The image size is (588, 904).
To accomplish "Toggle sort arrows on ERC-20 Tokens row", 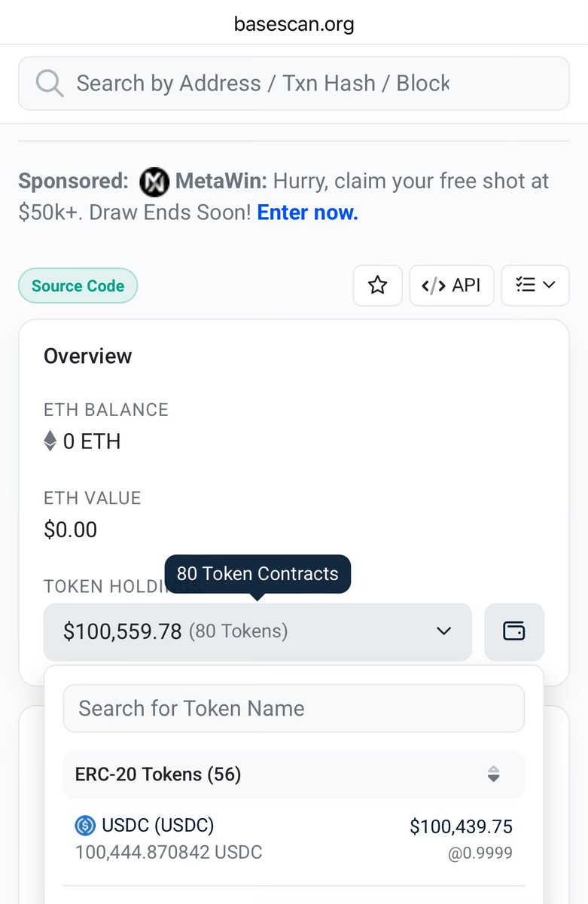I will coord(493,774).
